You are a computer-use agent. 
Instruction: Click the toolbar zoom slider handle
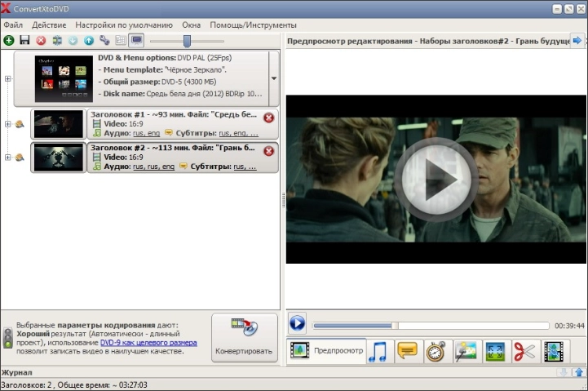click(x=187, y=40)
